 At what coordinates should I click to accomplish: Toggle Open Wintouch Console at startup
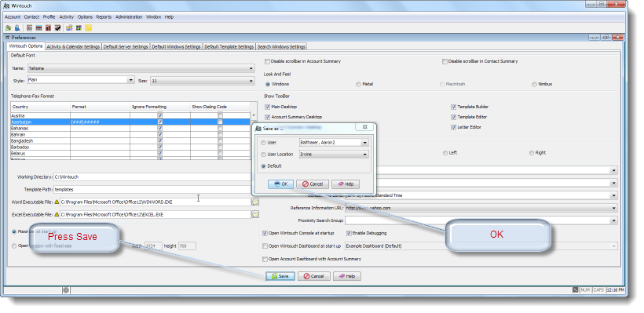pyautogui.click(x=265, y=233)
